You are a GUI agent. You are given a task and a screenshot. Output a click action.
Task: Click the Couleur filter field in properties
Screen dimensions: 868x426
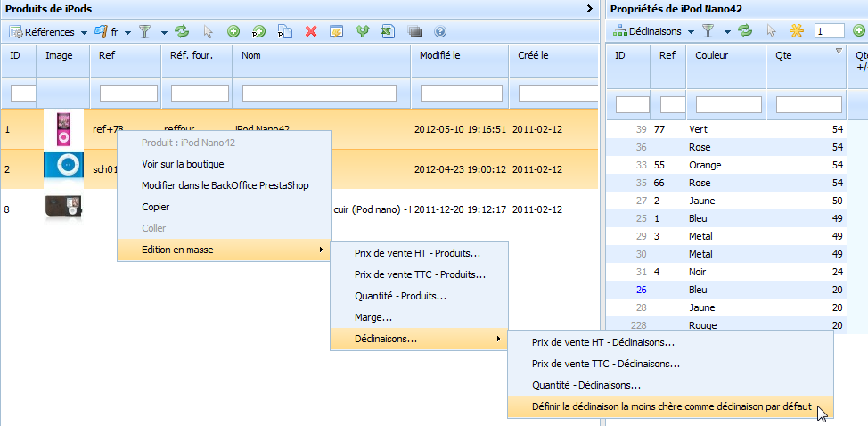pos(728,104)
